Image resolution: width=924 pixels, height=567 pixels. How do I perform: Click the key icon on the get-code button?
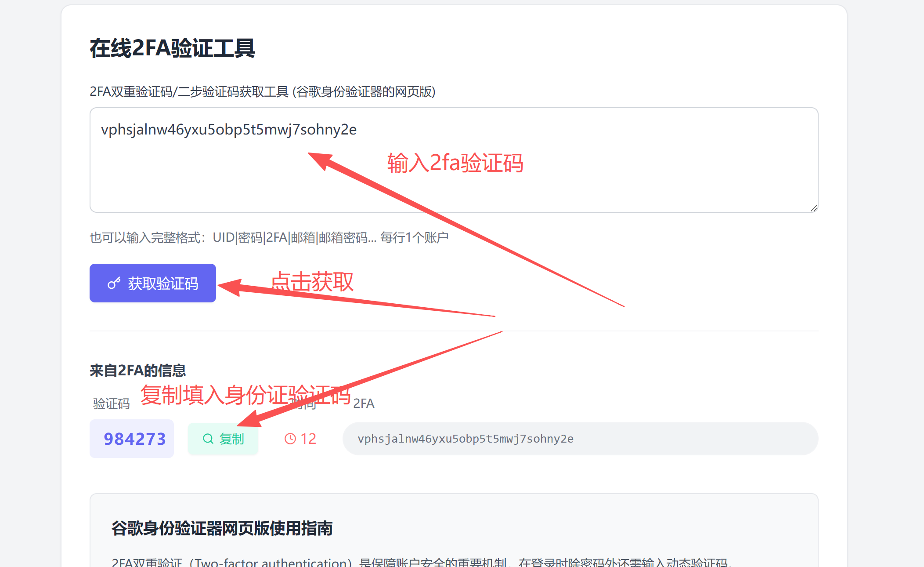point(114,283)
